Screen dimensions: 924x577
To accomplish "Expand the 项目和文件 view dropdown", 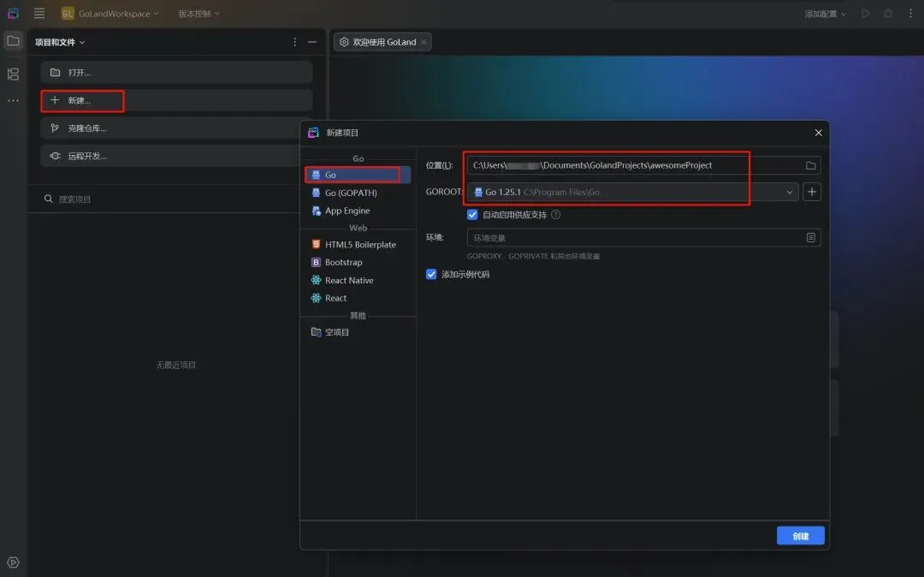I will (60, 42).
